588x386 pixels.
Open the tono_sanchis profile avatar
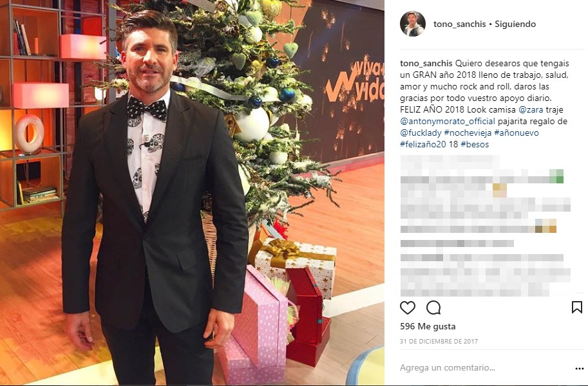(412, 24)
